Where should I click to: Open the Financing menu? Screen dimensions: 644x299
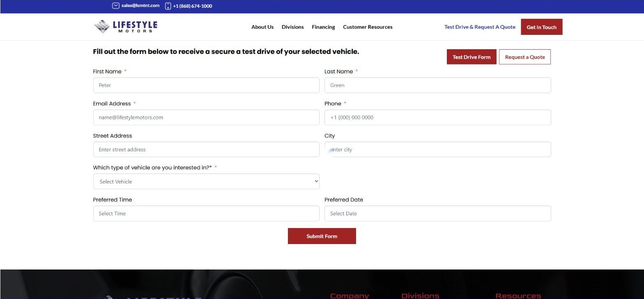(x=323, y=27)
